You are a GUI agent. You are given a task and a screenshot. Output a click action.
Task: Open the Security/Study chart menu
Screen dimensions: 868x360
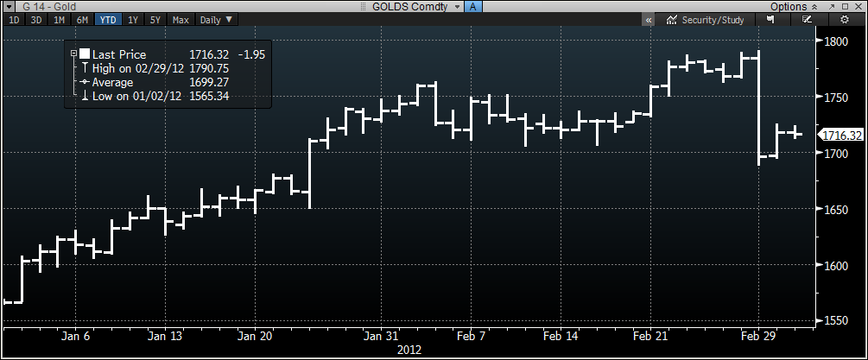coord(705,19)
